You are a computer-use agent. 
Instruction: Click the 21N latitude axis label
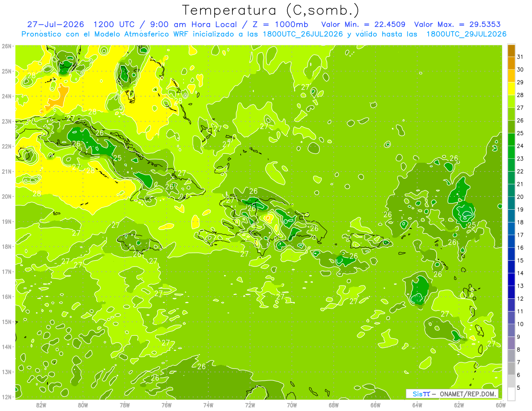pyautogui.click(x=7, y=172)
